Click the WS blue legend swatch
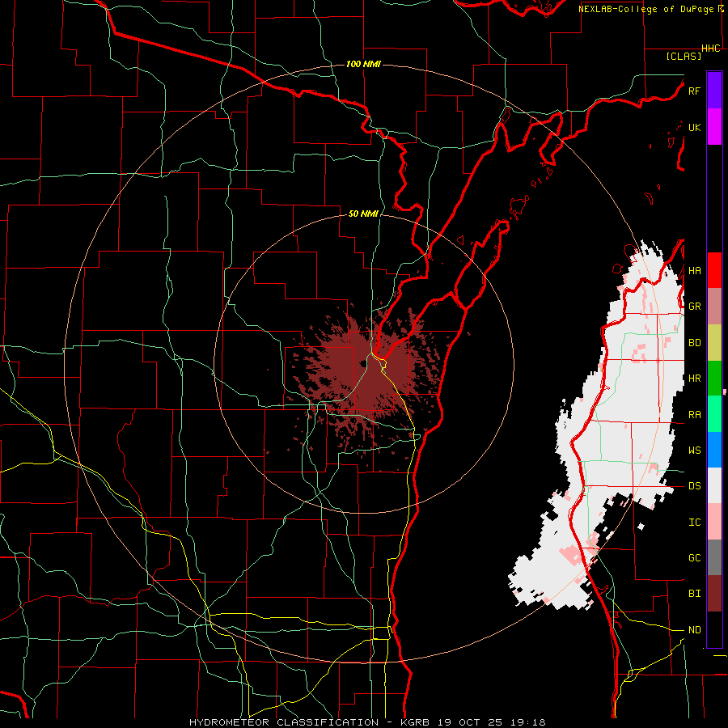This screenshot has width=728, height=728. coord(714,450)
